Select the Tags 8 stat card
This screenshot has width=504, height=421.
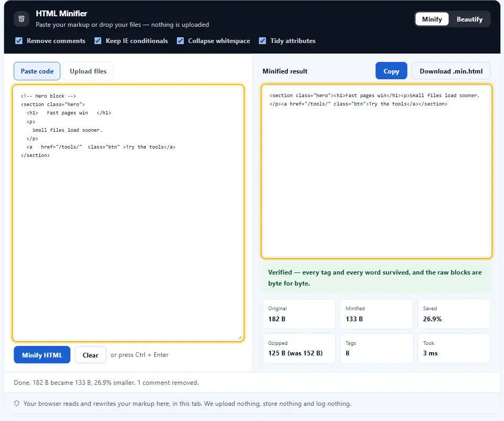(x=376, y=349)
